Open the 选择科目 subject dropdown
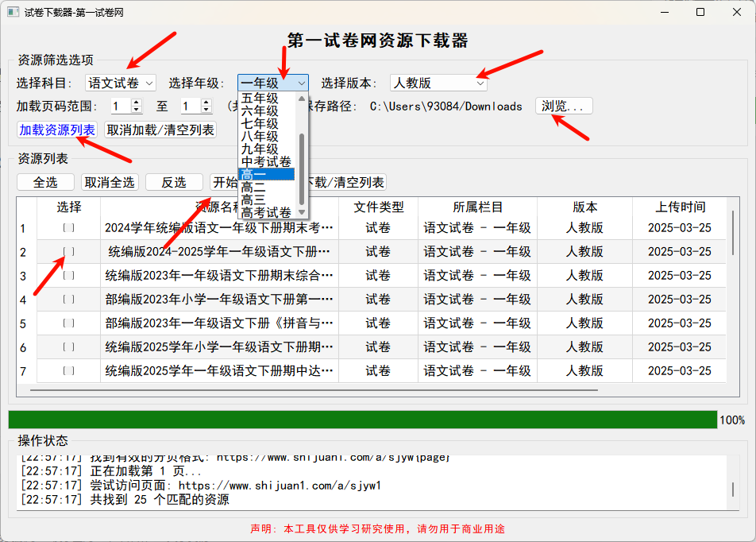 (121, 83)
